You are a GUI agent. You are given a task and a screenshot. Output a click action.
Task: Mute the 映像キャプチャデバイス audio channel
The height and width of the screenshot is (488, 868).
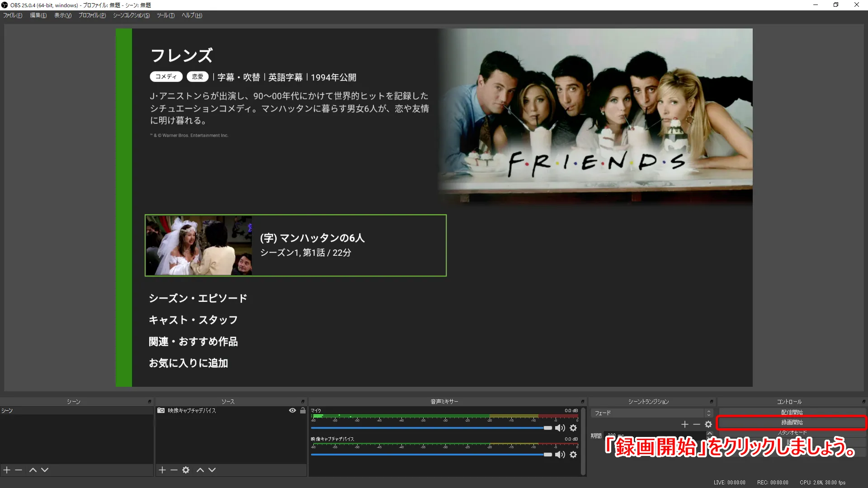point(560,455)
